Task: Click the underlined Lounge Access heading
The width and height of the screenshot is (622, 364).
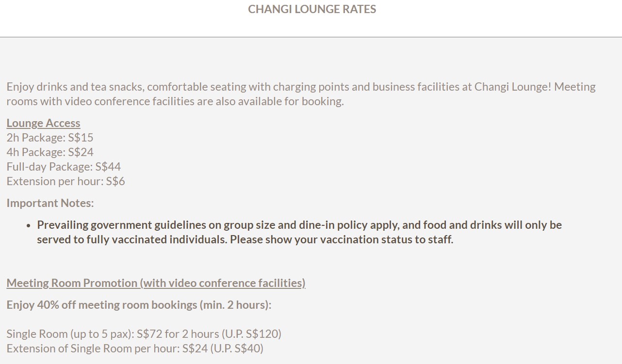Action: 43,123
